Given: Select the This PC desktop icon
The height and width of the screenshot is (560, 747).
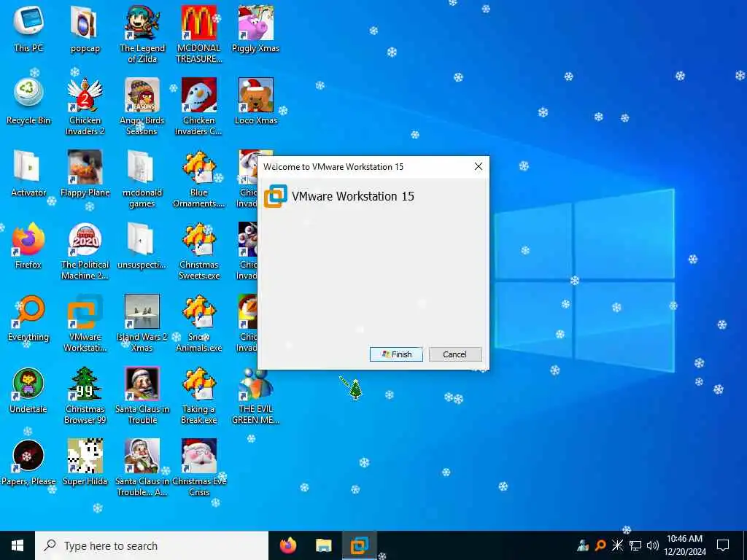Looking at the screenshot, I should click(28, 28).
